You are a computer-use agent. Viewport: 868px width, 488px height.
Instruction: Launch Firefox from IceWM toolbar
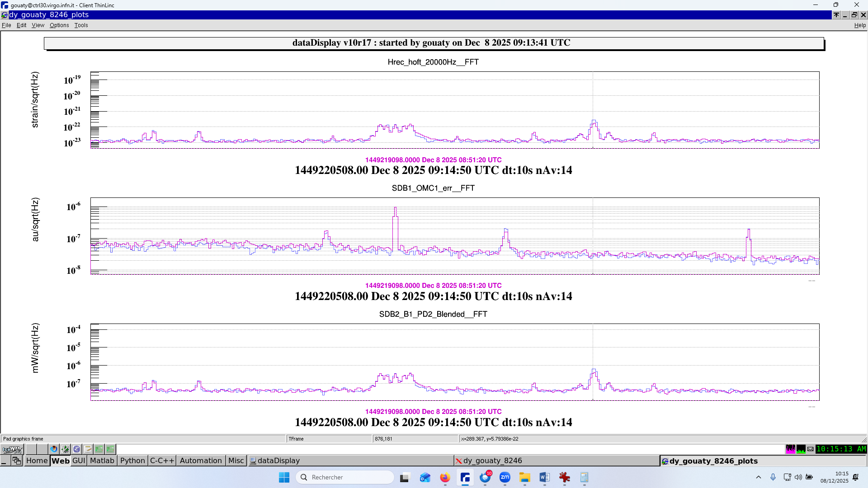[x=54, y=449]
